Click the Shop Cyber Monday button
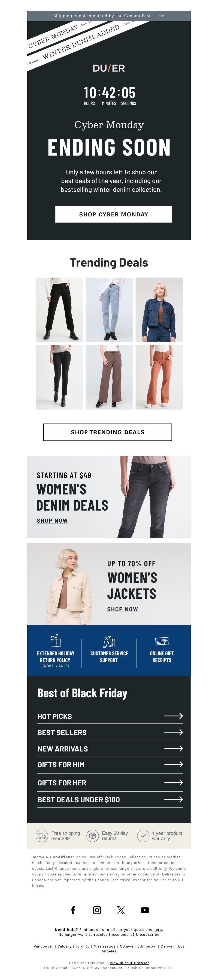Screen dimensions: 218x980 point(114,214)
